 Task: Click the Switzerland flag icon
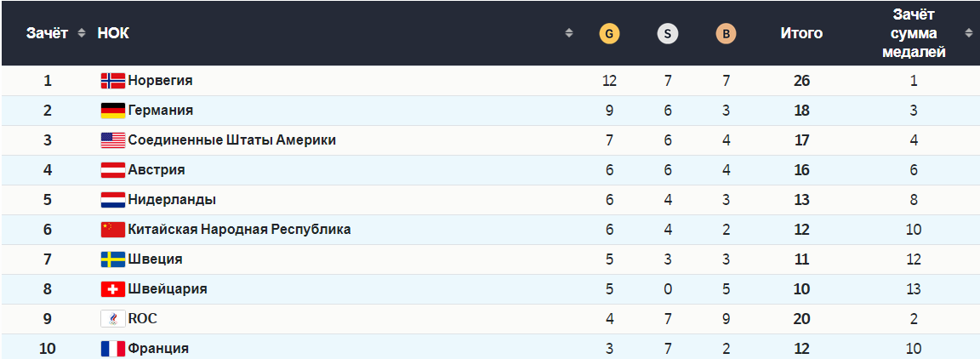tap(112, 289)
